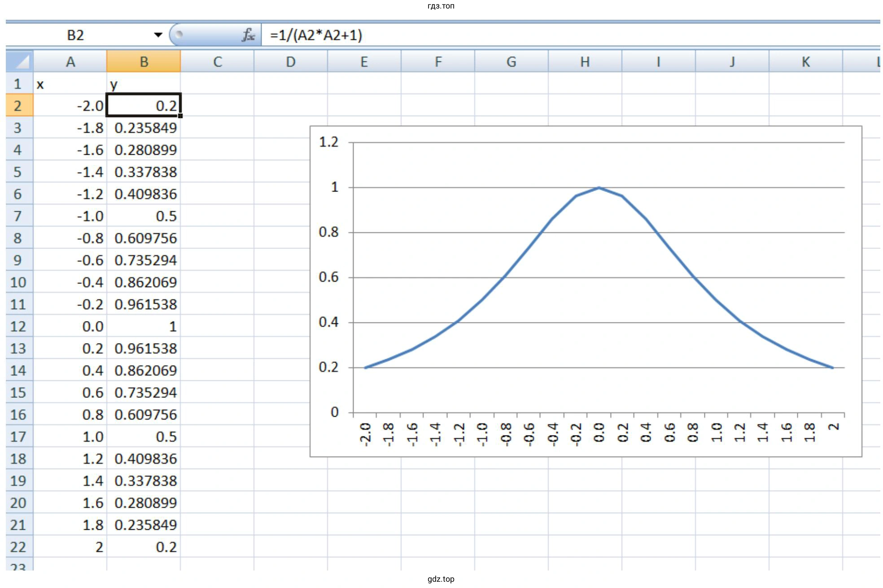The height and width of the screenshot is (588, 883).
Task: Click cell B4 with 0.280899
Action: tap(144, 149)
